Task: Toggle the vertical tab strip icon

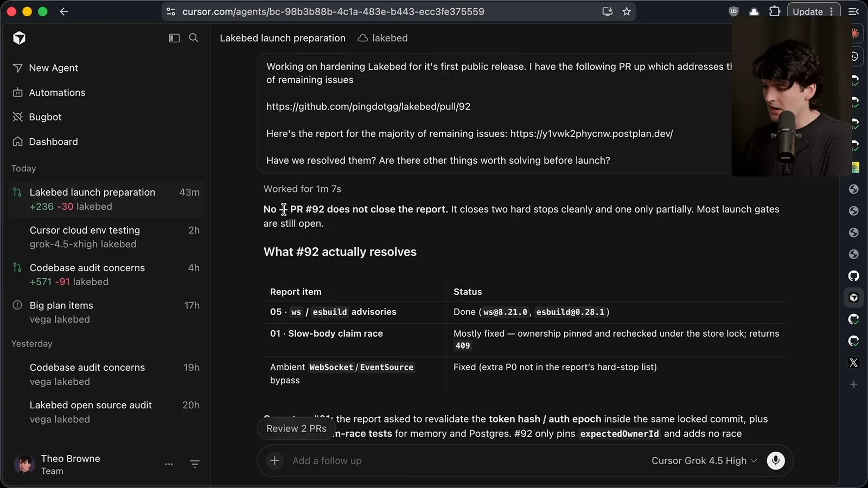Action: pos(853,11)
